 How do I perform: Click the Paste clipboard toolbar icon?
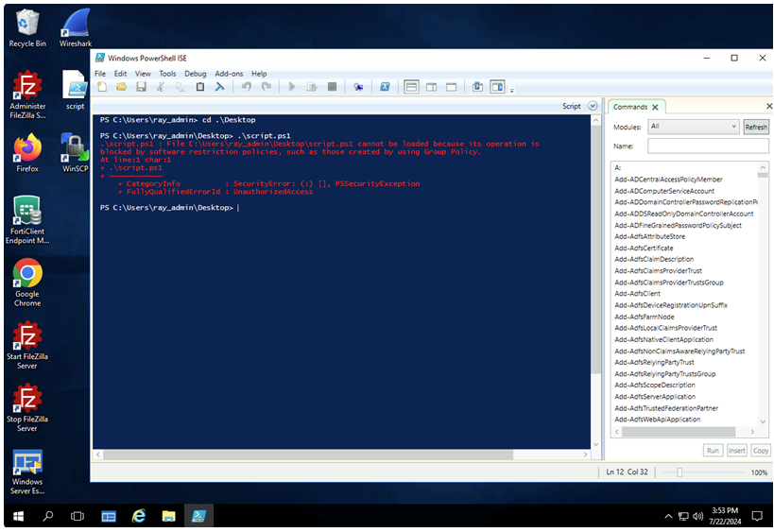tap(199, 87)
